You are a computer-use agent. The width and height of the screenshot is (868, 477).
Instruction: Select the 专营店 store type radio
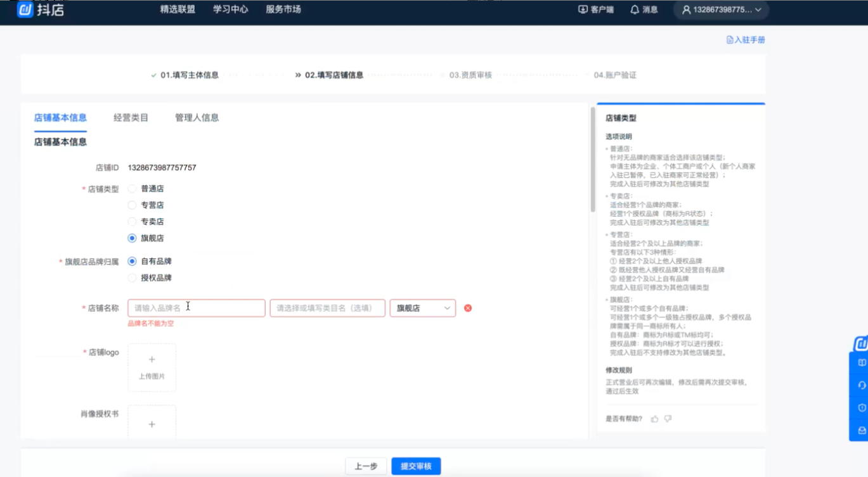click(x=132, y=205)
